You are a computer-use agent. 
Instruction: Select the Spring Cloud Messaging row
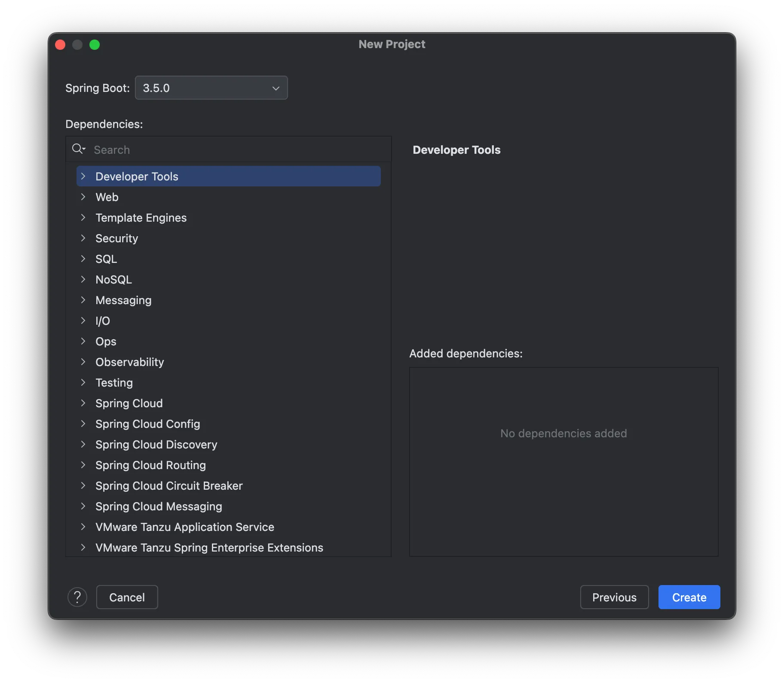point(229,506)
